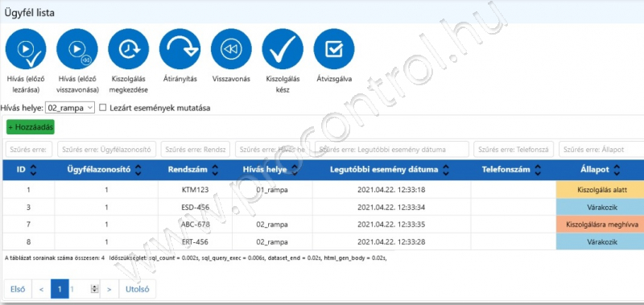Image resolution: width=644 pixels, height=305 pixels.
Task: Click the Átvizsgálva checkbox icon
Action: click(334, 49)
